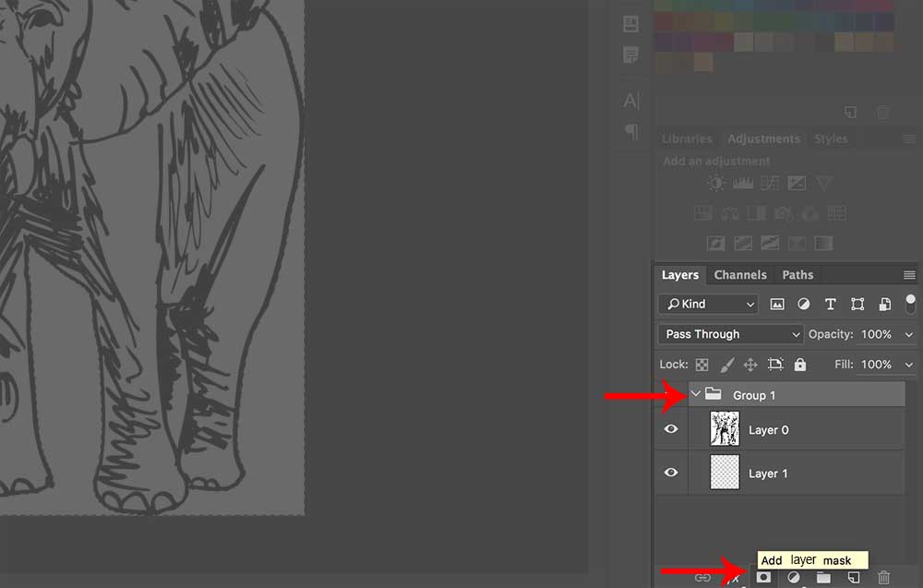Image resolution: width=923 pixels, height=588 pixels.
Task: Click the Delete layer trash icon
Action: tap(883, 578)
